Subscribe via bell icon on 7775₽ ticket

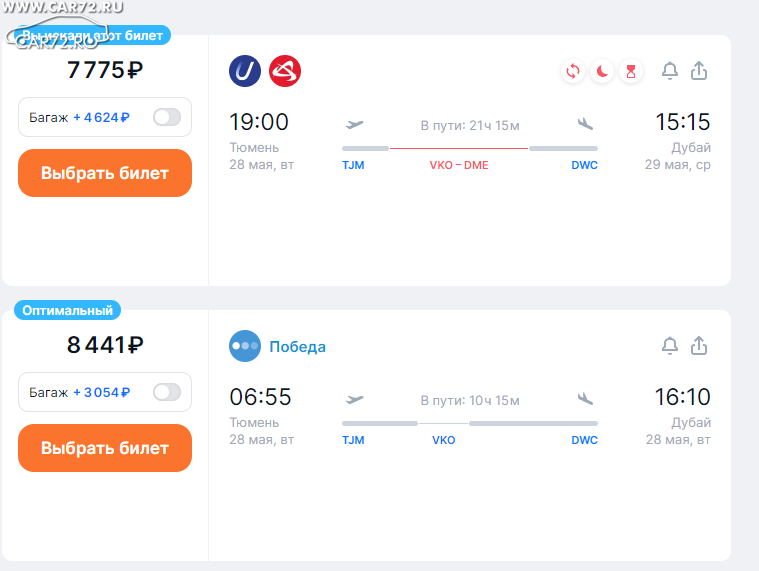click(670, 71)
